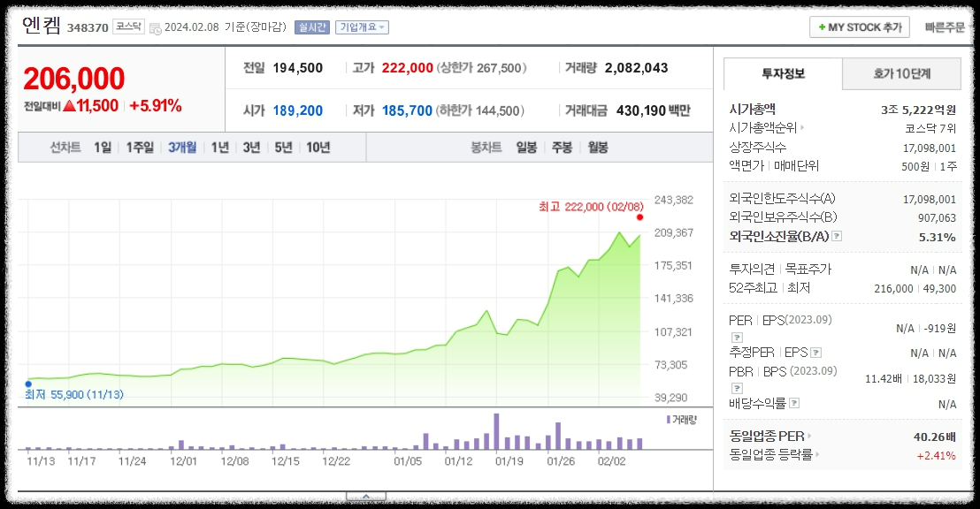The width and height of the screenshot is (980, 509).
Task: Click the 최저 55,900 (11/13) chart label
Action: [74, 395]
